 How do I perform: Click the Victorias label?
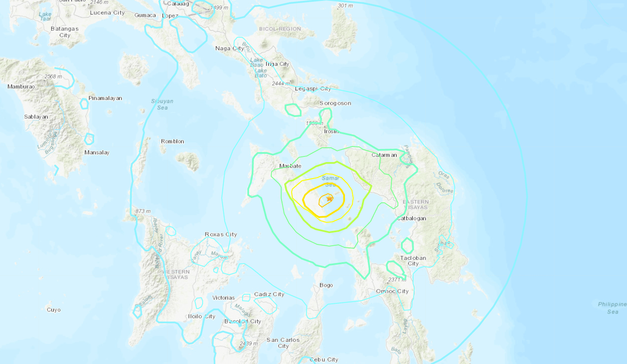(223, 298)
